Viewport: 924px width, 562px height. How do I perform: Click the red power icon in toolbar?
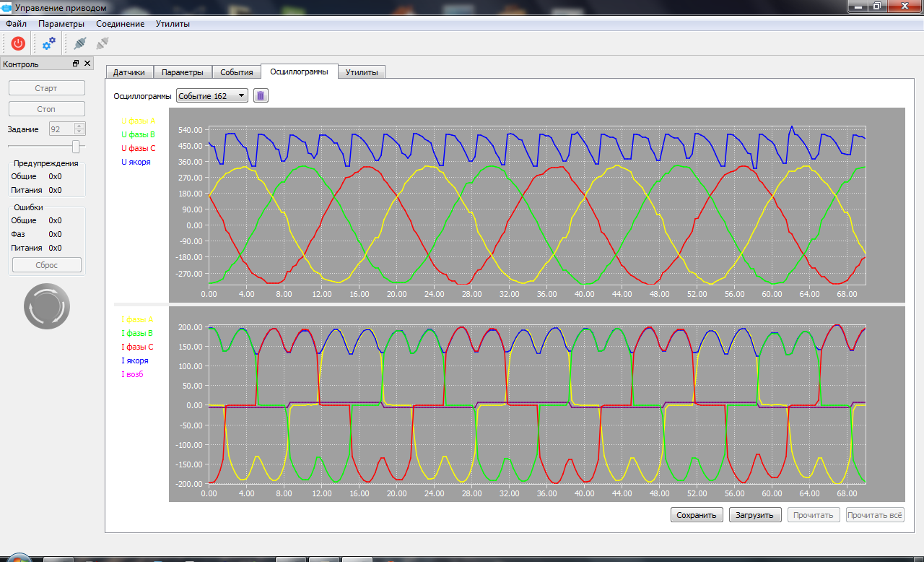click(18, 43)
